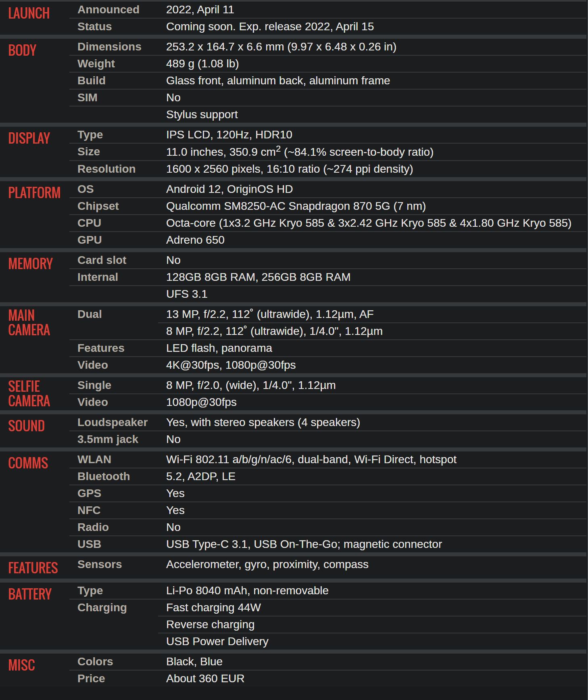The width and height of the screenshot is (588, 700).
Task: Click the Chipset label in Platform
Action: click(98, 206)
